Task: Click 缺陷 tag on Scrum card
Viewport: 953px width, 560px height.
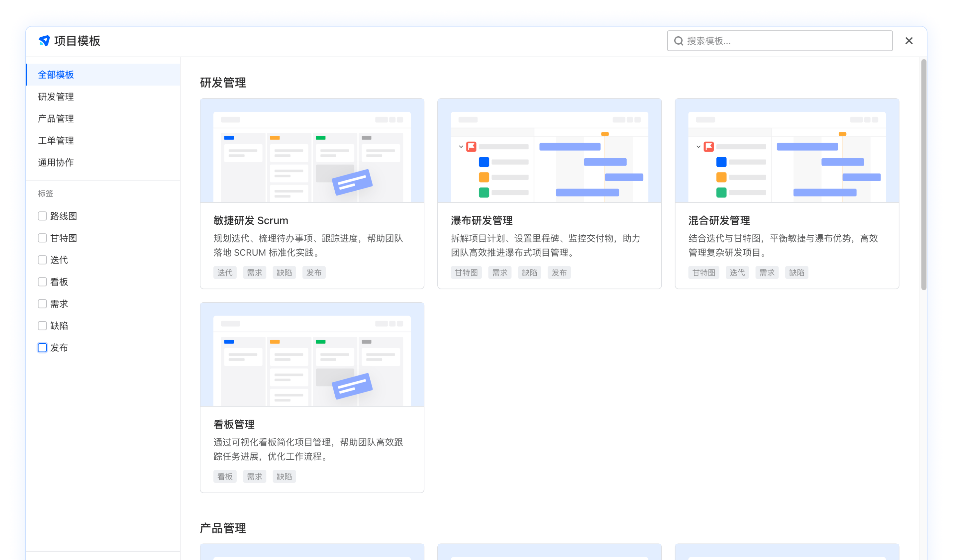Action: pos(285,273)
